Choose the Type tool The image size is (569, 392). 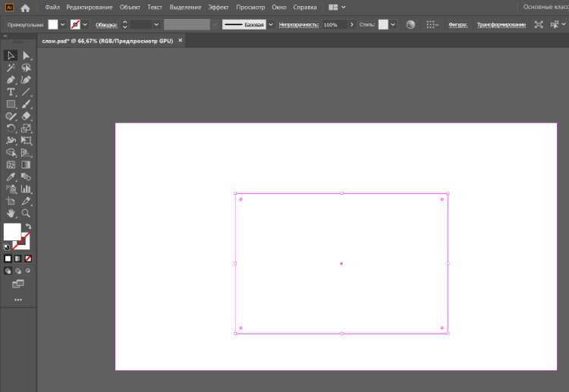[x=11, y=92]
